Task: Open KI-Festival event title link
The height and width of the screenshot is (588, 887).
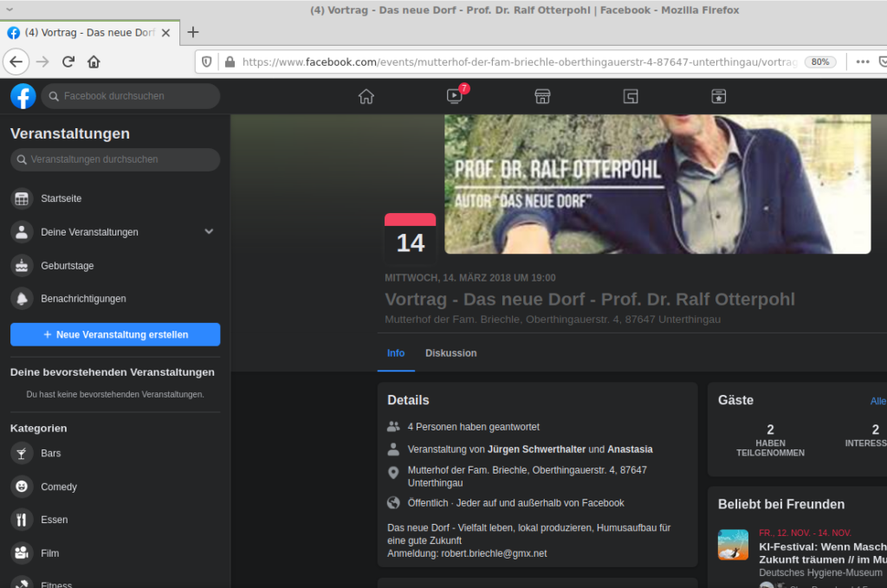Action: [823, 553]
